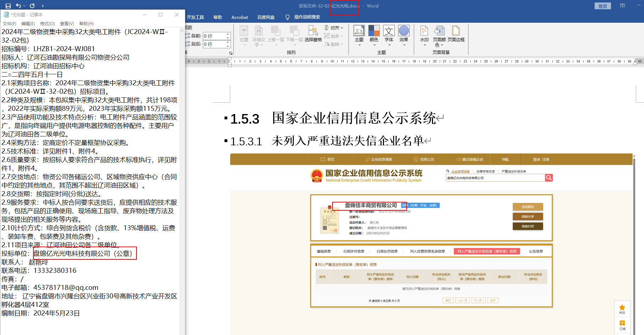Click the disabled 组合 group button
The width and height of the screenshot is (644, 335).
[x=334, y=36]
